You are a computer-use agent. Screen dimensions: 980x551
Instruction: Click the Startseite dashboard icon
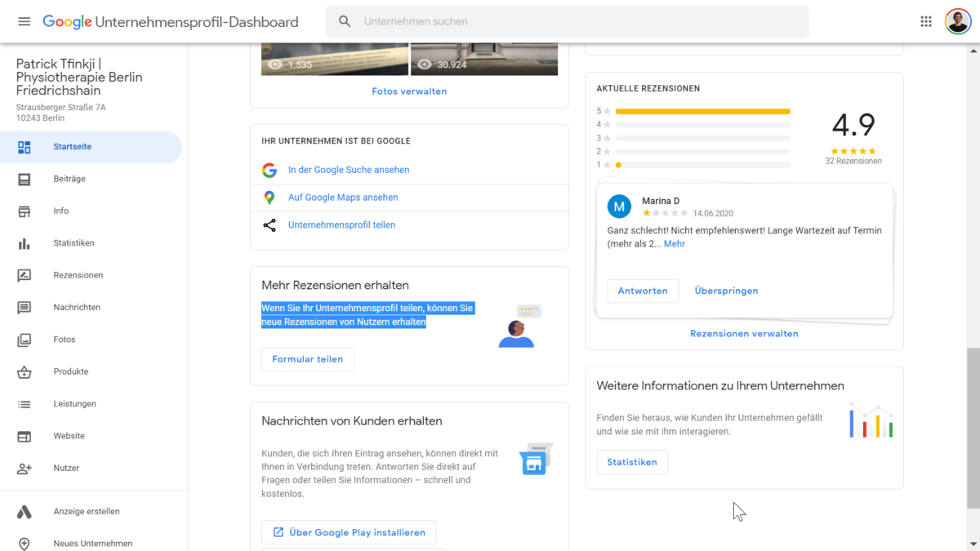(24, 147)
